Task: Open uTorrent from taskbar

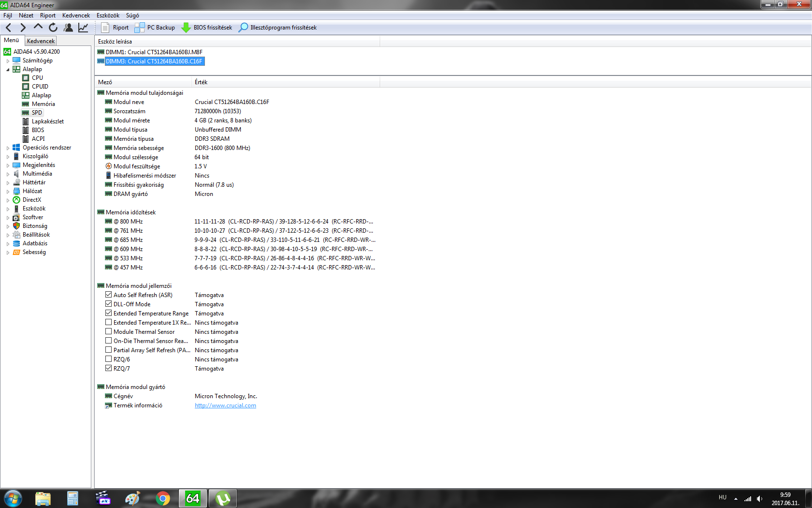Action: tap(223, 498)
